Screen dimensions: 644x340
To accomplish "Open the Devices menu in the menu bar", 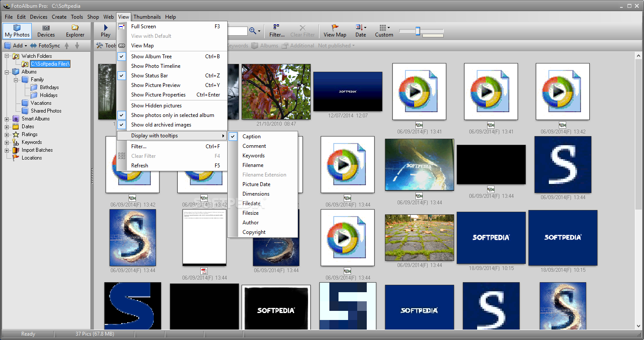I will coord(39,17).
